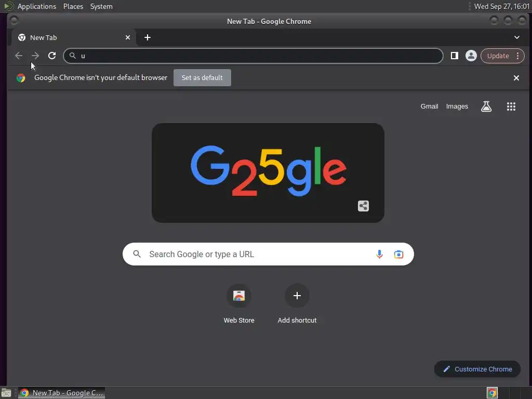Open the Gmail link

point(429,107)
